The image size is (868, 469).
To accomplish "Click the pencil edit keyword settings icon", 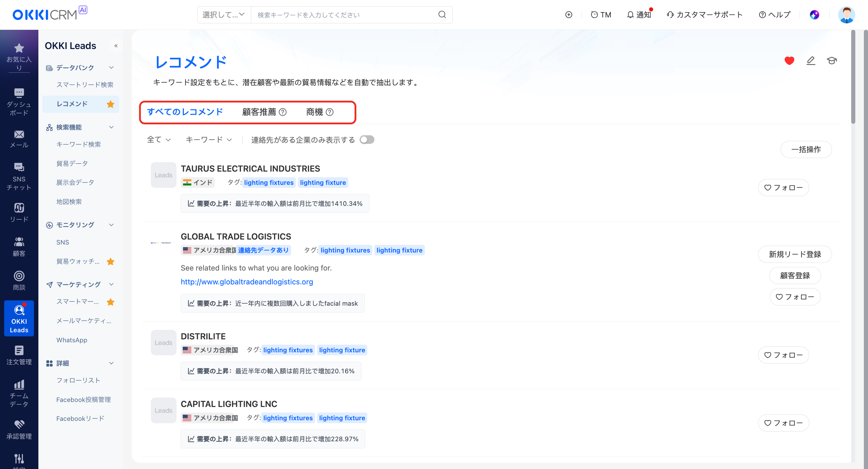I will click(811, 61).
